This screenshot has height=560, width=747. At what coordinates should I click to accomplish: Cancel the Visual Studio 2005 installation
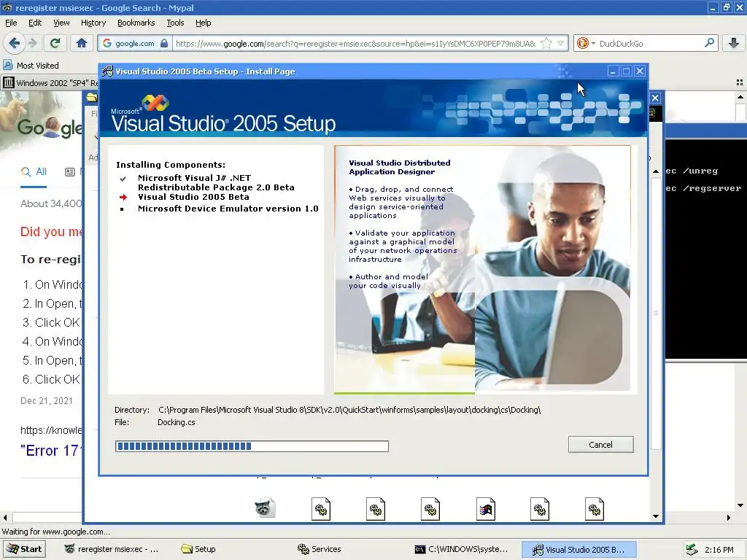(600, 444)
